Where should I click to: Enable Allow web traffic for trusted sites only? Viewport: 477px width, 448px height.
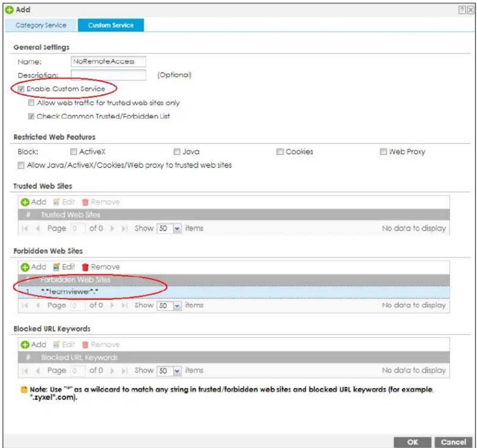(31, 103)
